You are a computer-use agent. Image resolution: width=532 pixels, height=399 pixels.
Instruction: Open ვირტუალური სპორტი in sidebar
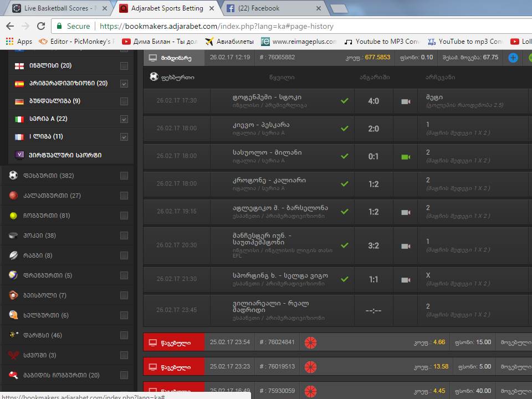[65, 155]
